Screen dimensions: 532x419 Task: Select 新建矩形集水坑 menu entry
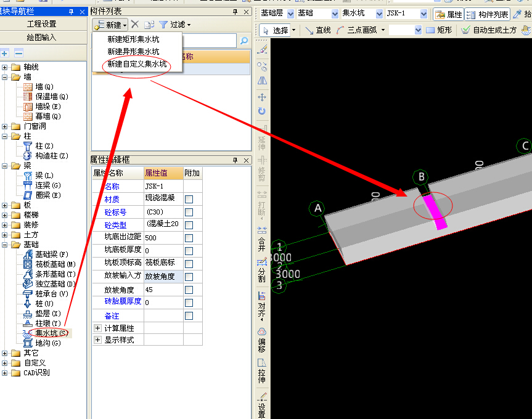coord(133,39)
